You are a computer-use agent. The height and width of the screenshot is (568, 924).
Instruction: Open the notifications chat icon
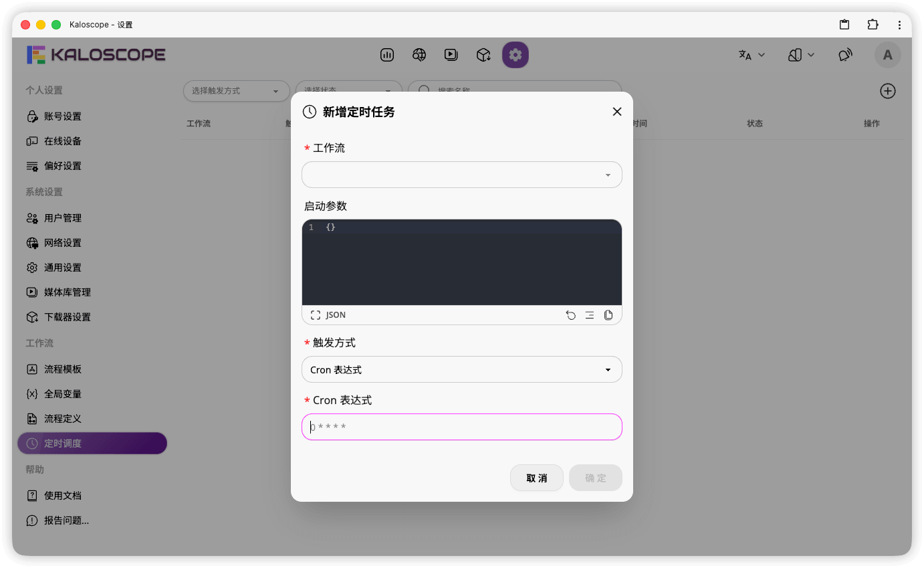pos(846,55)
